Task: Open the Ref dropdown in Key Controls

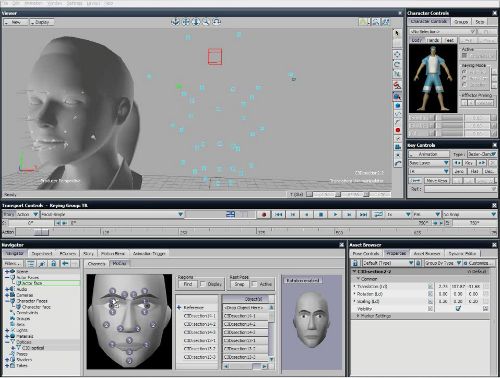Action: [460, 189]
